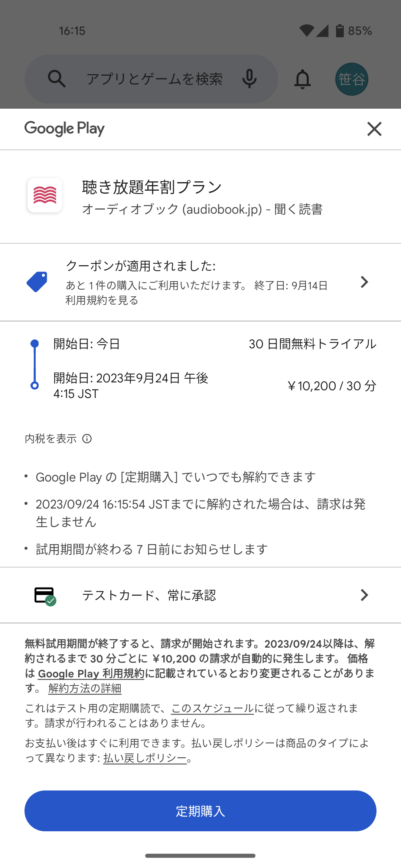Tap the 内税を表示 label
Viewport: 401px width, 868px height.
point(50,439)
